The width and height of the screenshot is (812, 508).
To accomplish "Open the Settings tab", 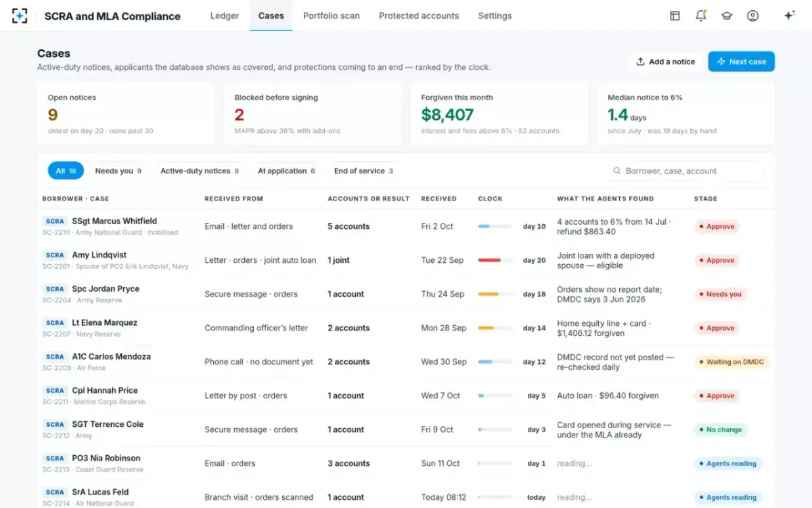I will [495, 16].
